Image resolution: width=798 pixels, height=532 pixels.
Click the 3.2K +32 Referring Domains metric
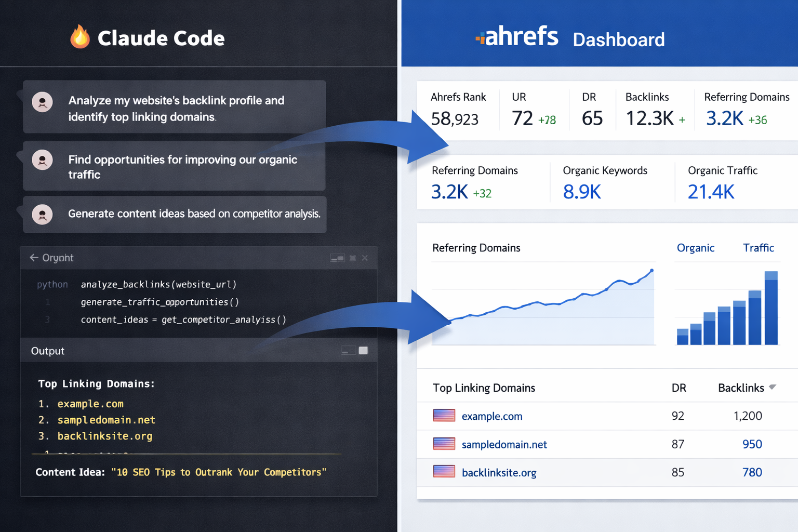point(461,192)
